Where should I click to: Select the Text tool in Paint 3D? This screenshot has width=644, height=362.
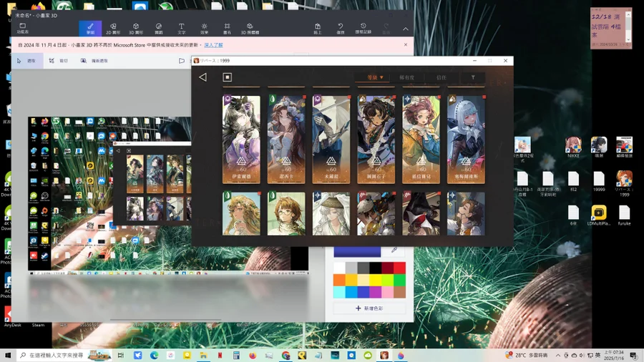pos(182,29)
